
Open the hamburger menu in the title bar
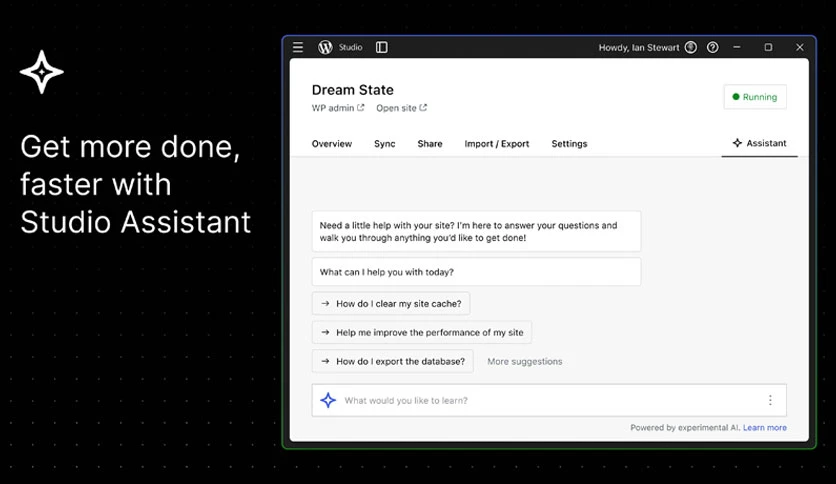click(298, 47)
